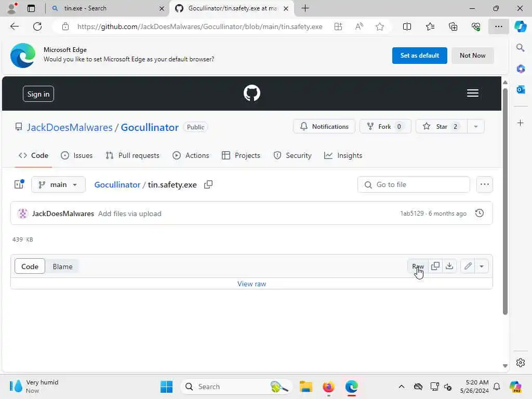The height and width of the screenshot is (399, 532).
Task: Open Pull requests tab
Action: pyautogui.click(x=132, y=155)
